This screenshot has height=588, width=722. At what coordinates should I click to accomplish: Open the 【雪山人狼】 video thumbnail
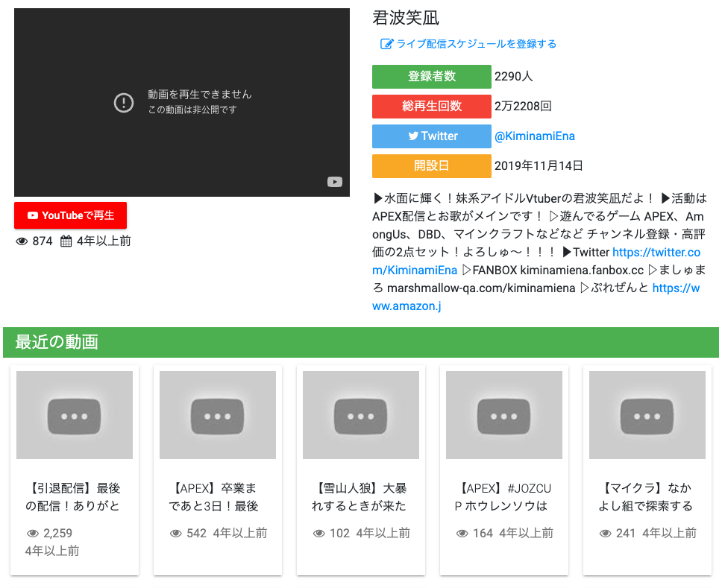(361, 415)
